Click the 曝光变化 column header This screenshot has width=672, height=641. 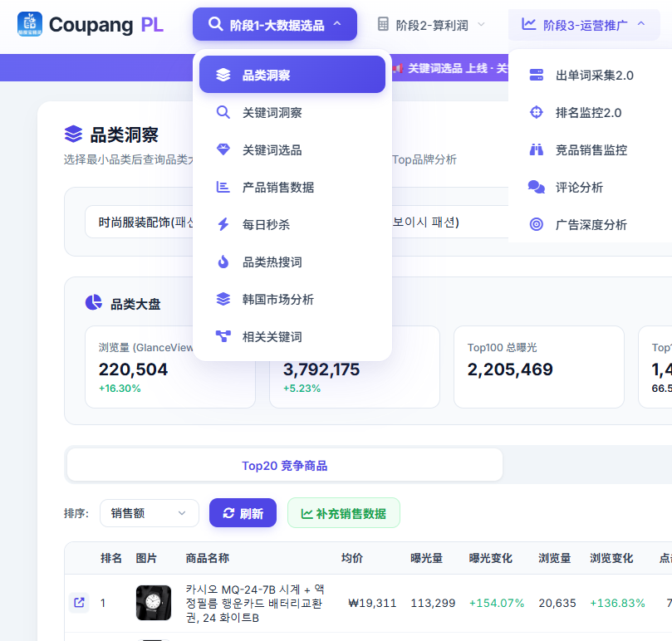pos(490,558)
